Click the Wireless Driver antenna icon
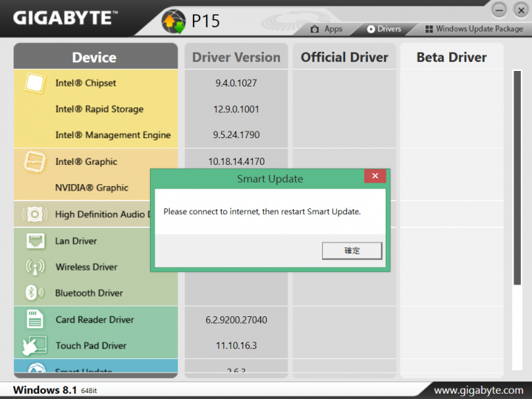The height and width of the screenshot is (399, 532). click(x=35, y=267)
